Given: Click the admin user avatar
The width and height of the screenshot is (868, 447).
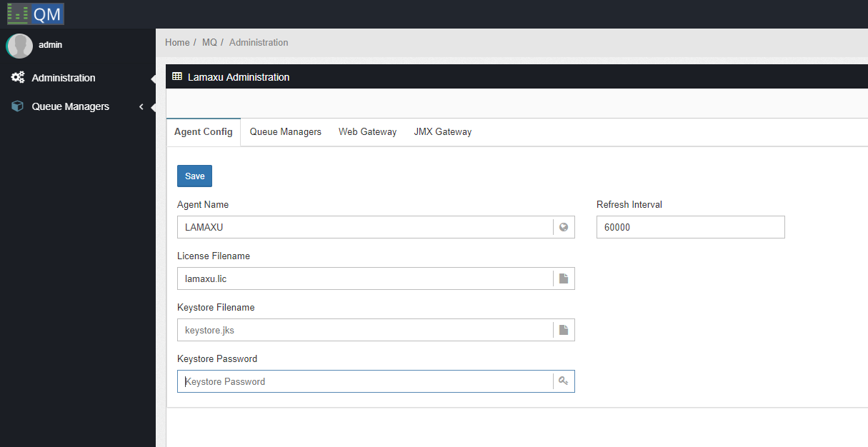Looking at the screenshot, I should click(x=19, y=46).
